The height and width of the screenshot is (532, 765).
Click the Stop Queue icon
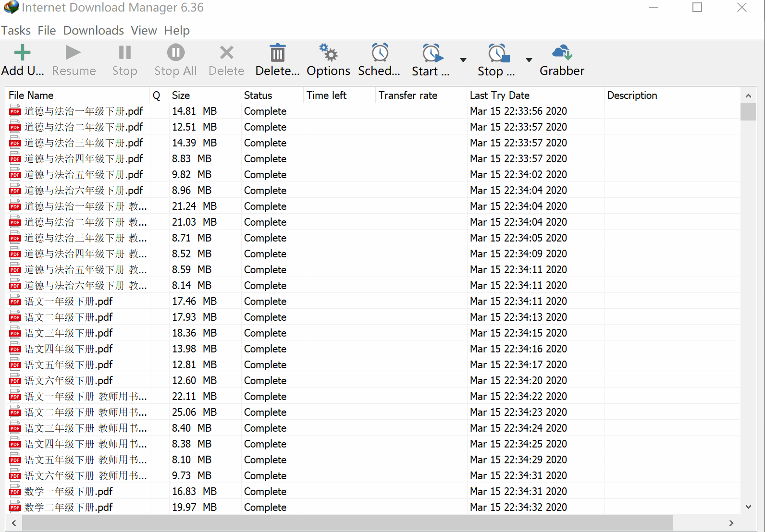point(498,53)
